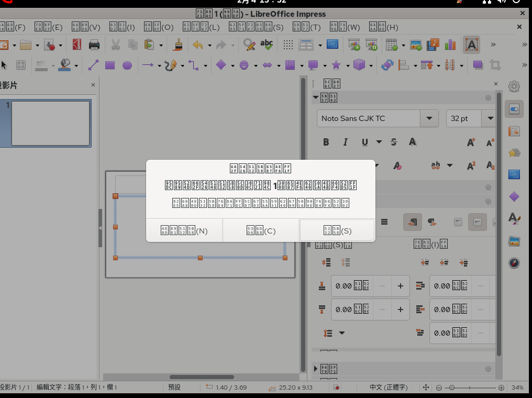Viewport: 532px width, 398px height.
Task: Click the spell check abc icon
Action: coord(267,45)
